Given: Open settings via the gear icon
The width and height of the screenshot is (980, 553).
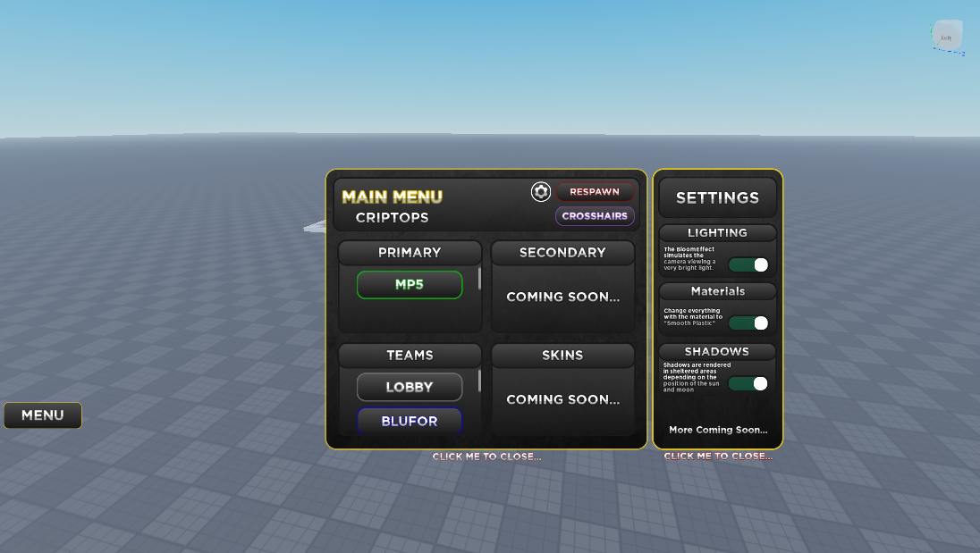Looking at the screenshot, I should tap(541, 191).
